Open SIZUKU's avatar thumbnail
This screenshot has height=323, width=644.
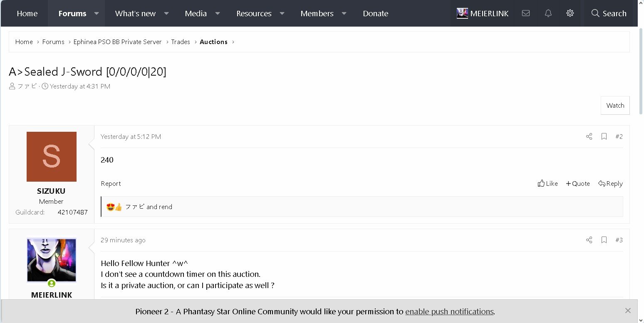click(x=52, y=157)
